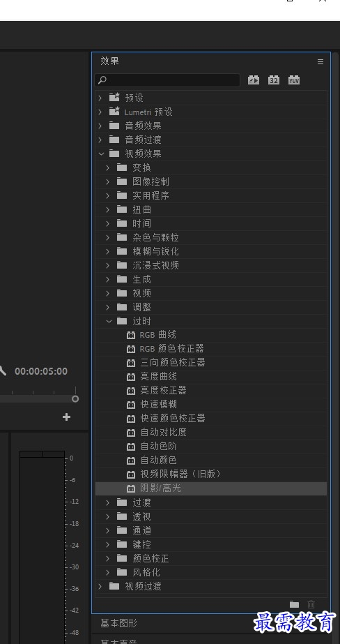Toggle the accelerated effects filter icon
The image size is (340, 644).
click(254, 80)
